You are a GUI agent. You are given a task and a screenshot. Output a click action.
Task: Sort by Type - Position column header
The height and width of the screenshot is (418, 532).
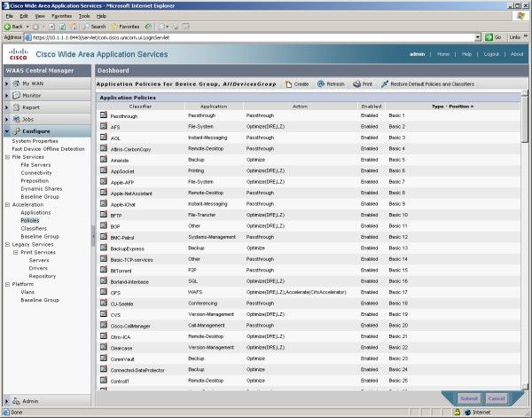[452, 106]
